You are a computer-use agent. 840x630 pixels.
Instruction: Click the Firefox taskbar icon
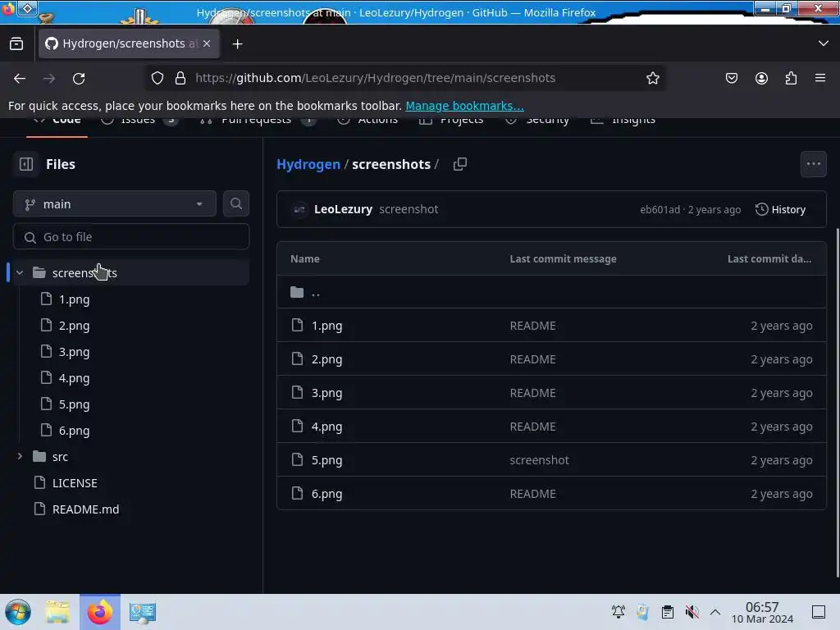(99, 612)
